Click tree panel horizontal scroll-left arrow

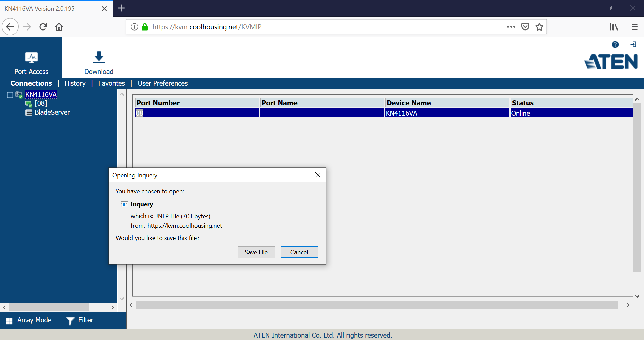[x=5, y=307]
